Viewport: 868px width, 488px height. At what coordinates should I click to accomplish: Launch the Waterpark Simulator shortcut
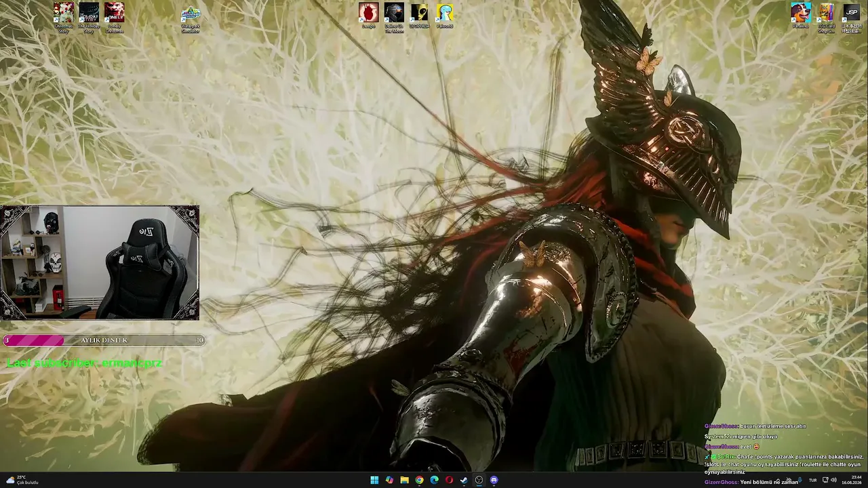(191, 20)
